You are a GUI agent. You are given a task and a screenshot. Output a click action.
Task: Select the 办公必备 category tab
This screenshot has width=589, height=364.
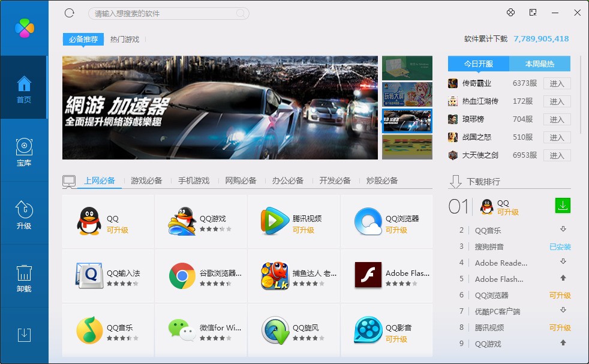(288, 181)
